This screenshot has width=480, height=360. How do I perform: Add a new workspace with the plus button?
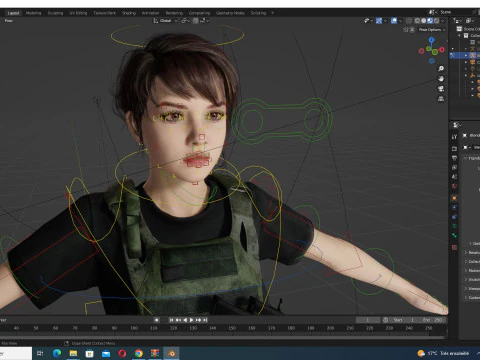pos(272,13)
